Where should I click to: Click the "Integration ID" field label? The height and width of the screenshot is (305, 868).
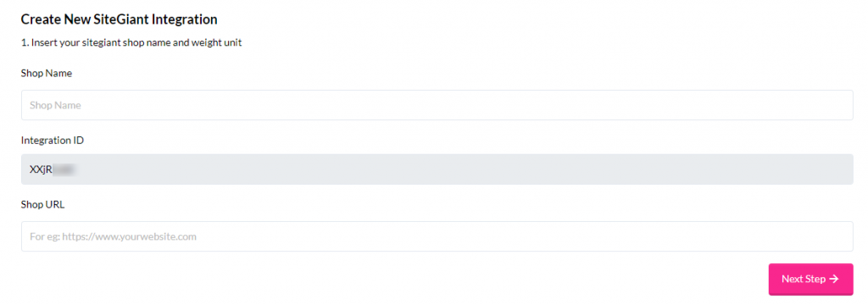pos(53,141)
